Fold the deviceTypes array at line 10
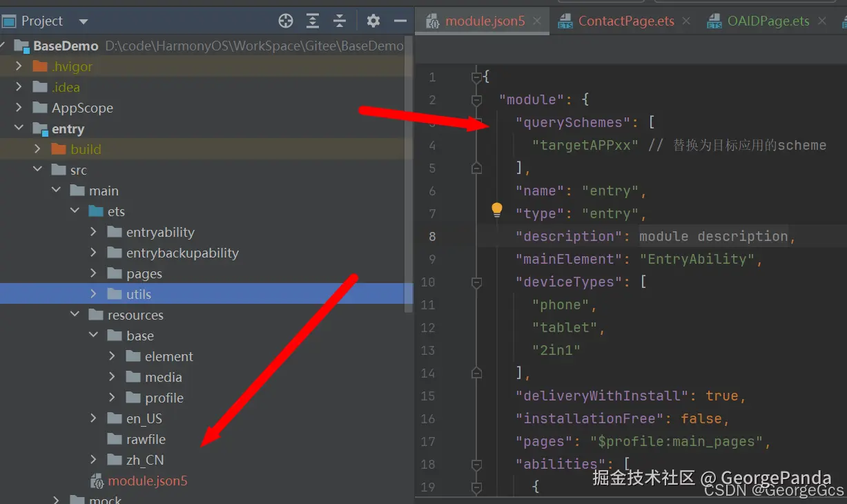The height and width of the screenshot is (504, 847). (x=476, y=282)
